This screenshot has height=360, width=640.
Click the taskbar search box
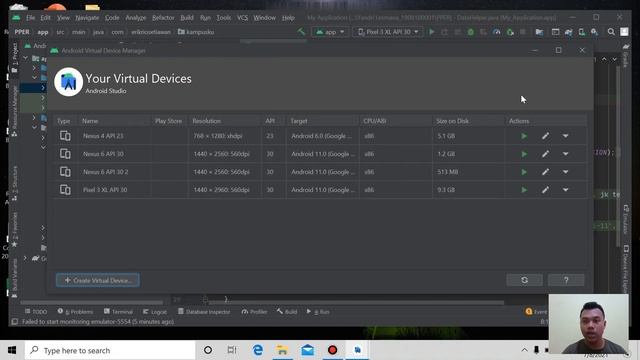point(110,350)
